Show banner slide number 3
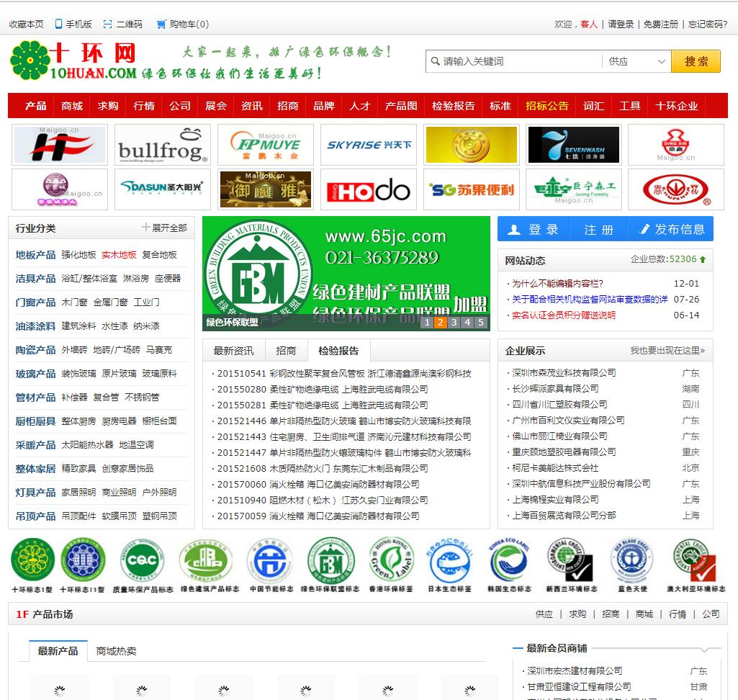 coord(454,323)
